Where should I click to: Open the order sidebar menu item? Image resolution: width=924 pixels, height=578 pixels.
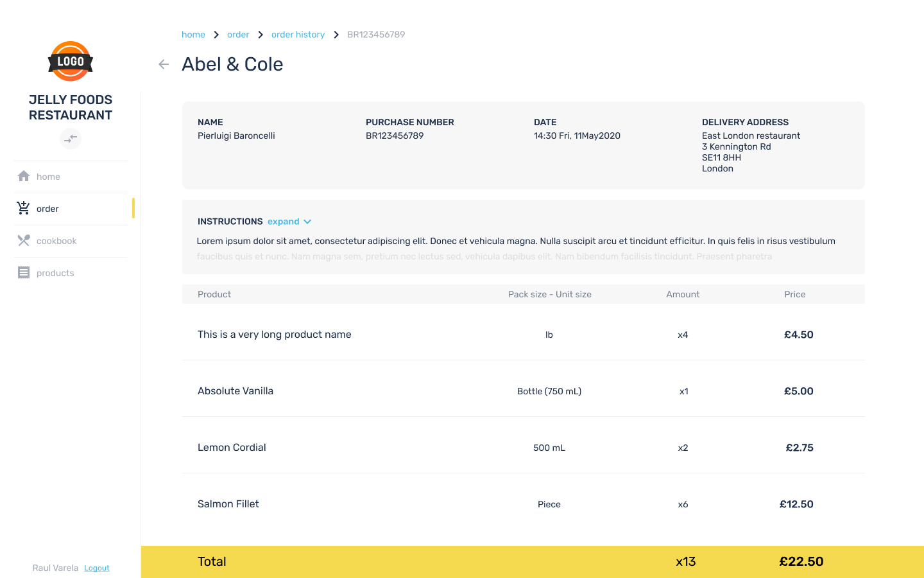[x=71, y=209]
